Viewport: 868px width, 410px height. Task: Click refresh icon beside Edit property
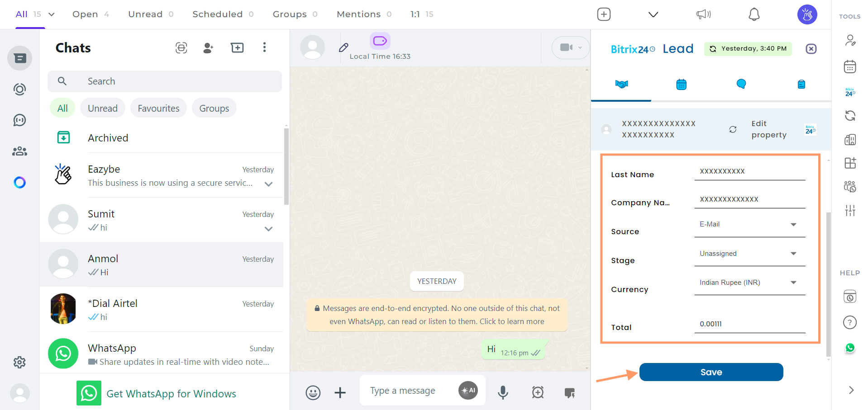click(x=733, y=129)
